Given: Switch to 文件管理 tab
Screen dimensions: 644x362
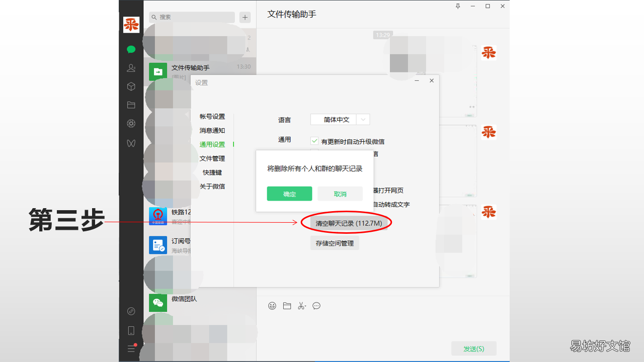Looking at the screenshot, I should pos(212,158).
